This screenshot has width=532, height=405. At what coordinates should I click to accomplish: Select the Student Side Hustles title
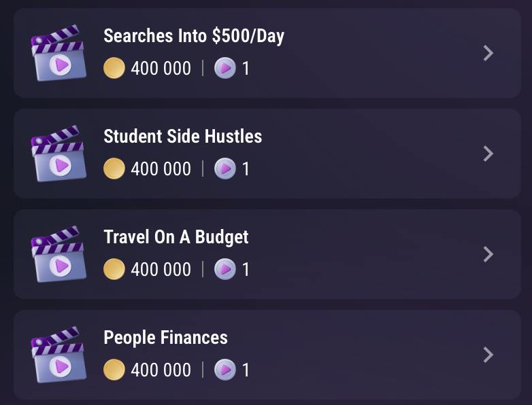coord(182,137)
